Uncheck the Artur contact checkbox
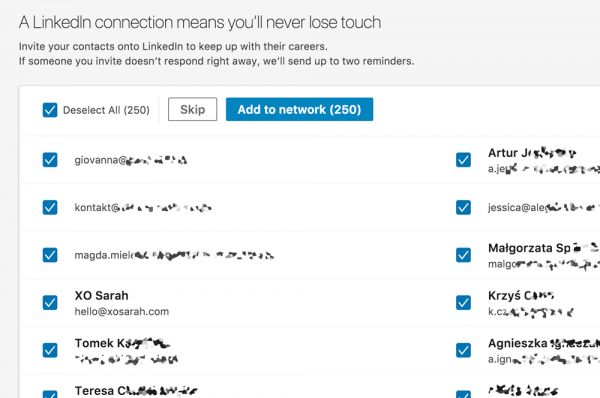Viewport: 600px width, 398px height. (463, 160)
